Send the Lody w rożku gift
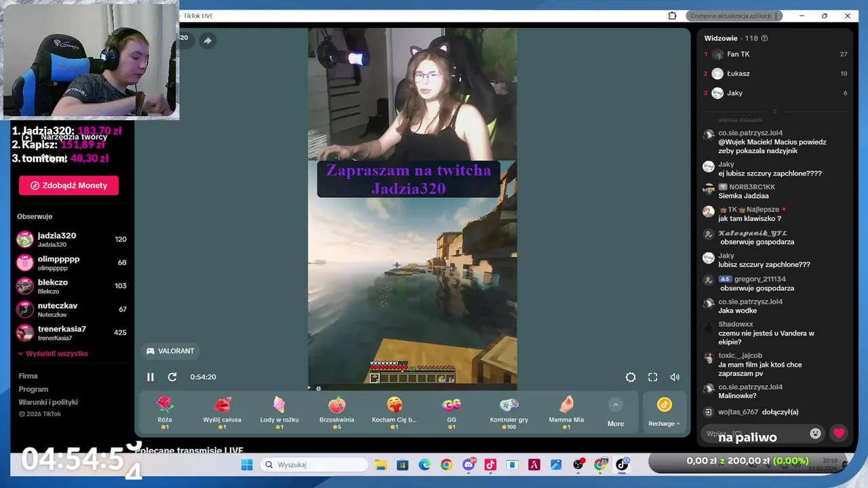Image resolution: width=868 pixels, height=488 pixels. (x=279, y=413)
